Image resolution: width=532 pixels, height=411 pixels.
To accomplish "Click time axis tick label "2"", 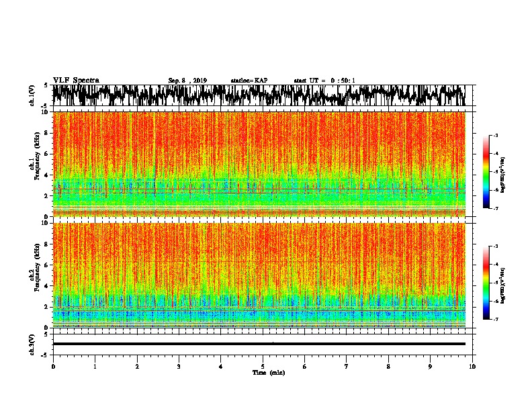I will click(x=137, y=367).
